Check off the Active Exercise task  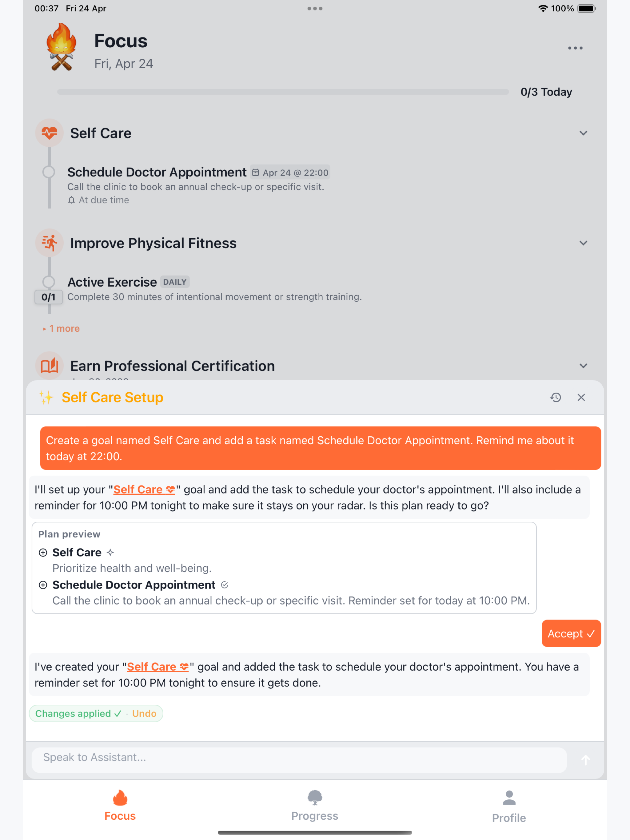click(x=49, y=281)
